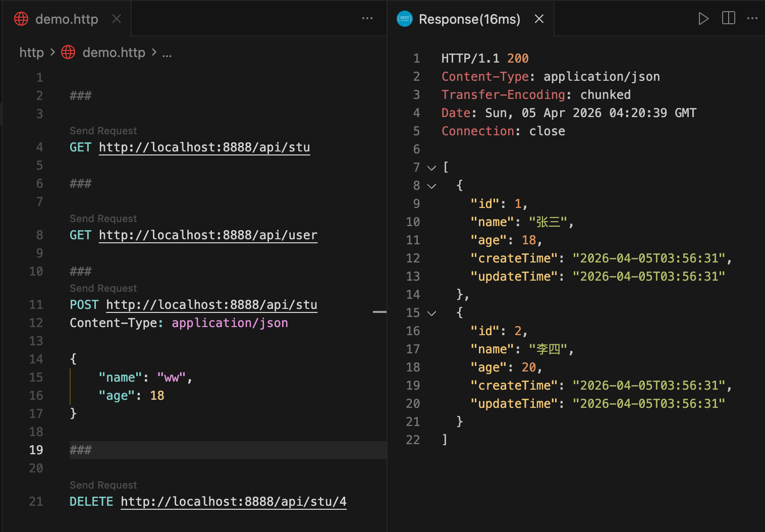The image size is (765, 532).
Task: Click the "updateTime" value on response line 20
Action: (x=648, y=404)
